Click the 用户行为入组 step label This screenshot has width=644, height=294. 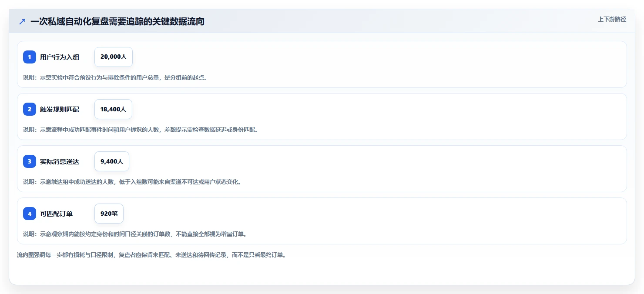pyautogui.click(x=60, y=57)
